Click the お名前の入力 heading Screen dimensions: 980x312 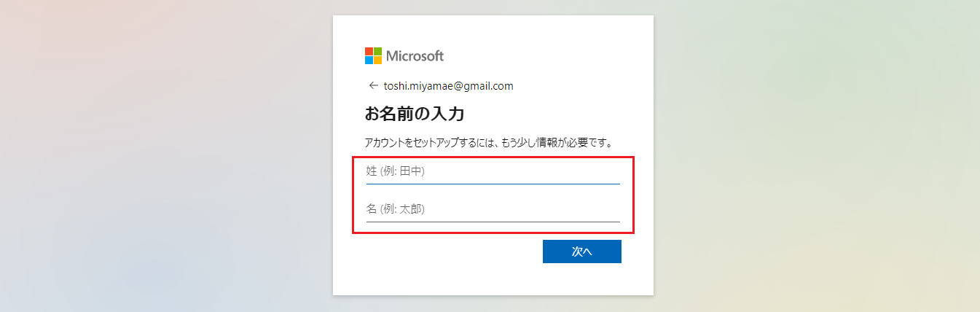coord(415,114)
